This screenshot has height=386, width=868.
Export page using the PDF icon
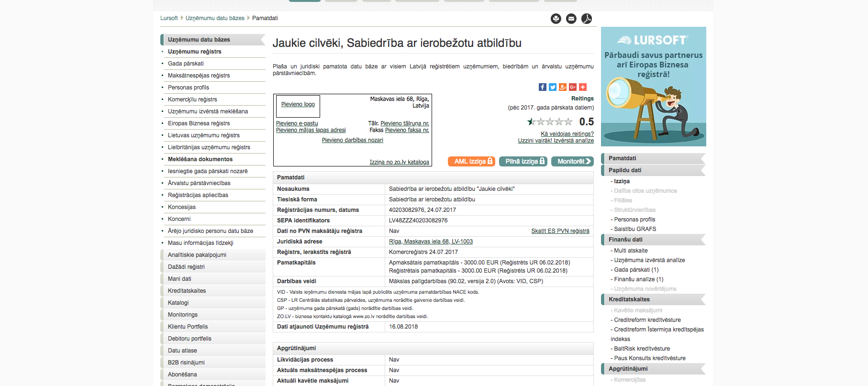(586, 19)
